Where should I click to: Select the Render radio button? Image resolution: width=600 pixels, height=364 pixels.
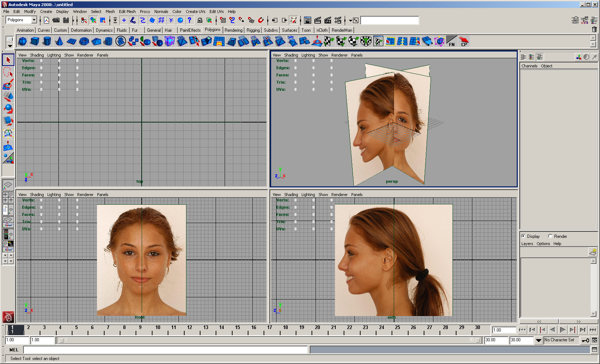pos(550,236)
